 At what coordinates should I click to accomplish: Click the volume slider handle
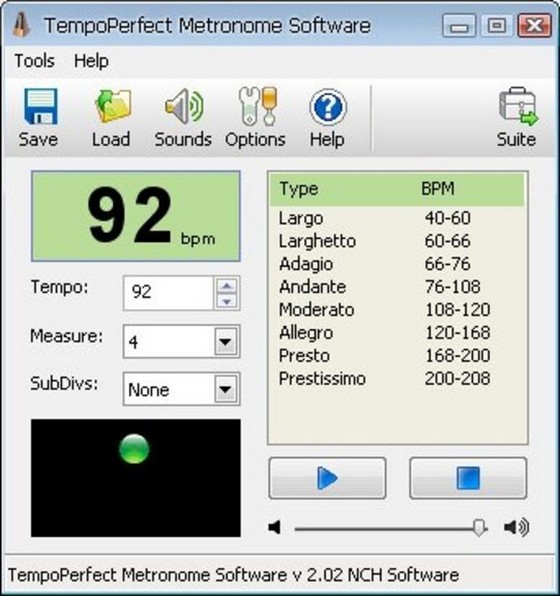(x=479, y=528)
